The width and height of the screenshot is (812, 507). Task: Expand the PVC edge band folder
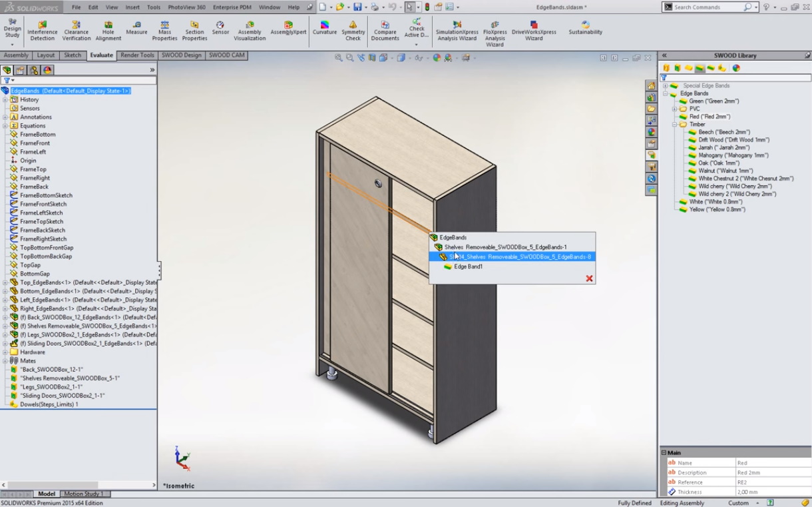(x=674, y=109)
